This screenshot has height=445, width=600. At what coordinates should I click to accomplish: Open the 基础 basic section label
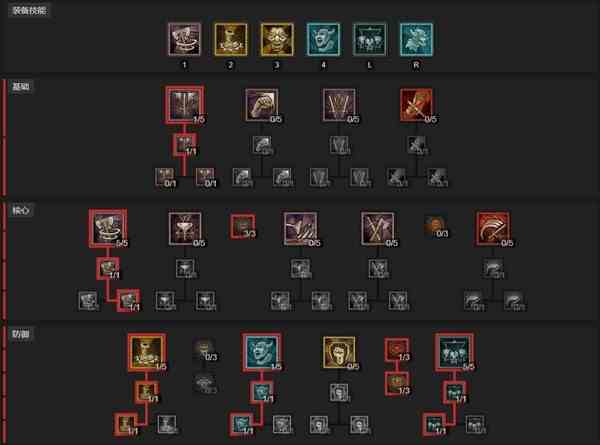click(x=21, y=86)
